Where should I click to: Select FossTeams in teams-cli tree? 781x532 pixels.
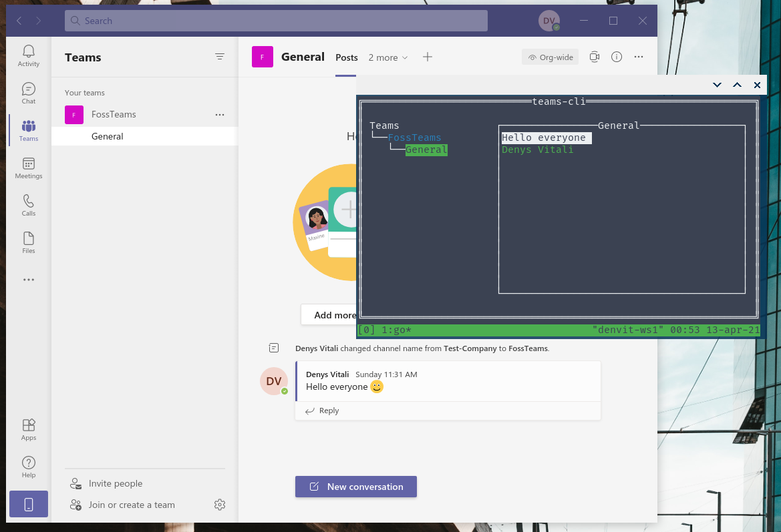point(414,138)
